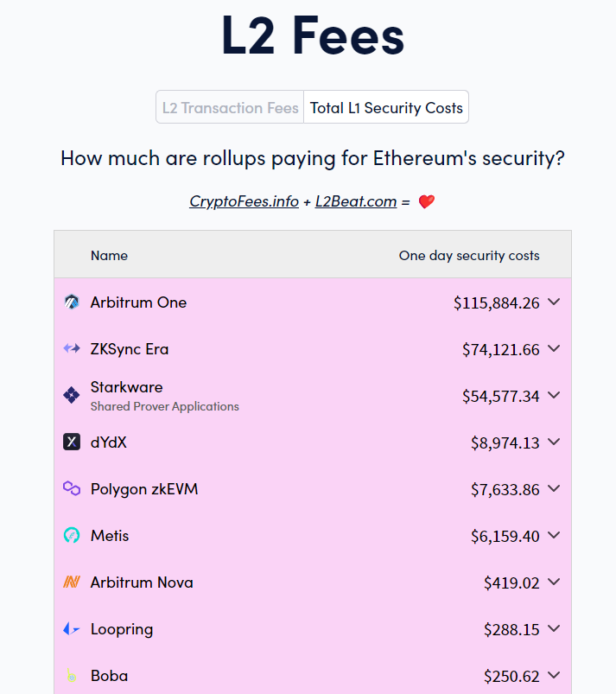The height and width of the screenshot is (694, 616).
Task: Expand the Metis row chevron
Action: [x=554, y=535]
